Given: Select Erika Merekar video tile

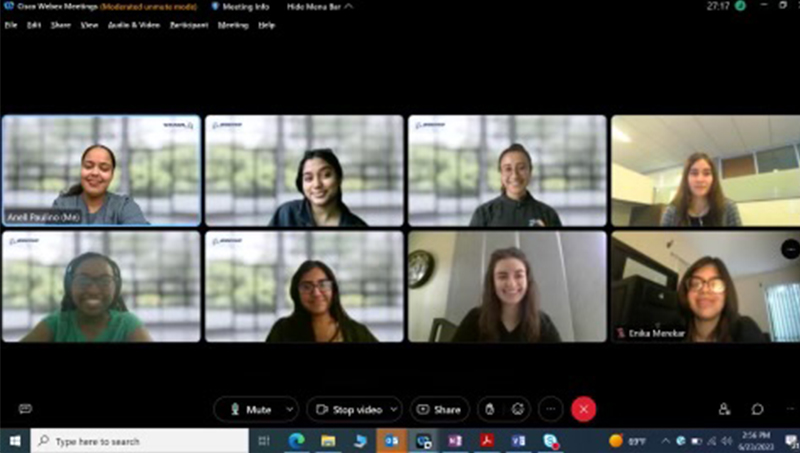Looking at the screenshot, I should click(706, 287).
